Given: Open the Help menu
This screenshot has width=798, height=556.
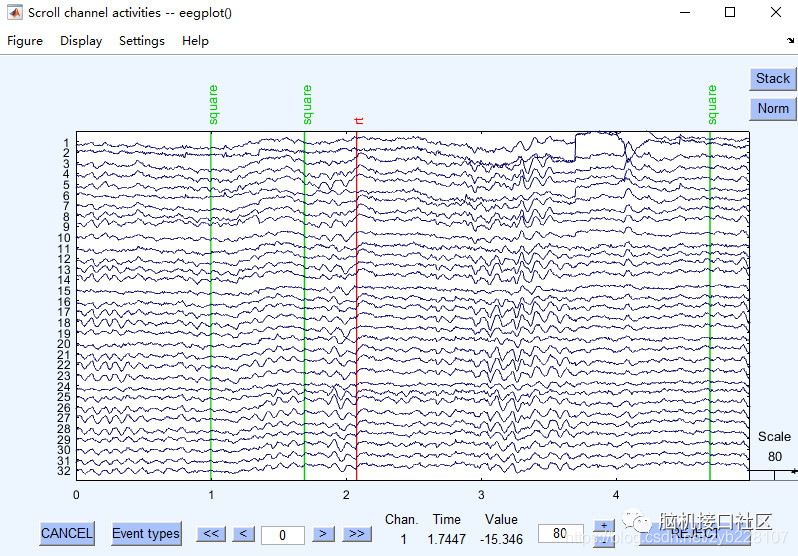Looking at the screenshot, I should [x=195, y=41].
